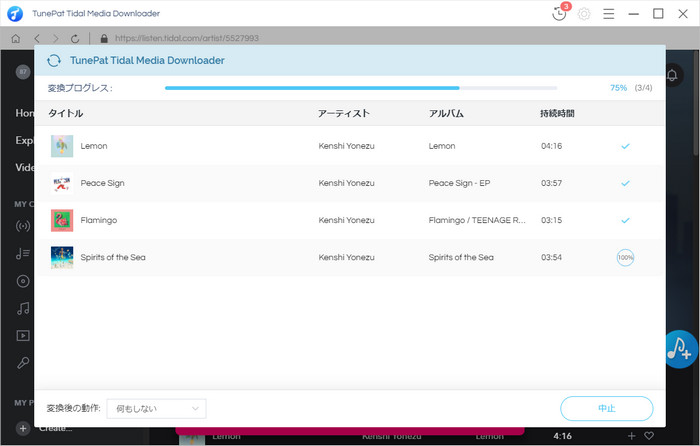Open the notifications bell in Tidal window
The image size is (700, 446).
672,75
